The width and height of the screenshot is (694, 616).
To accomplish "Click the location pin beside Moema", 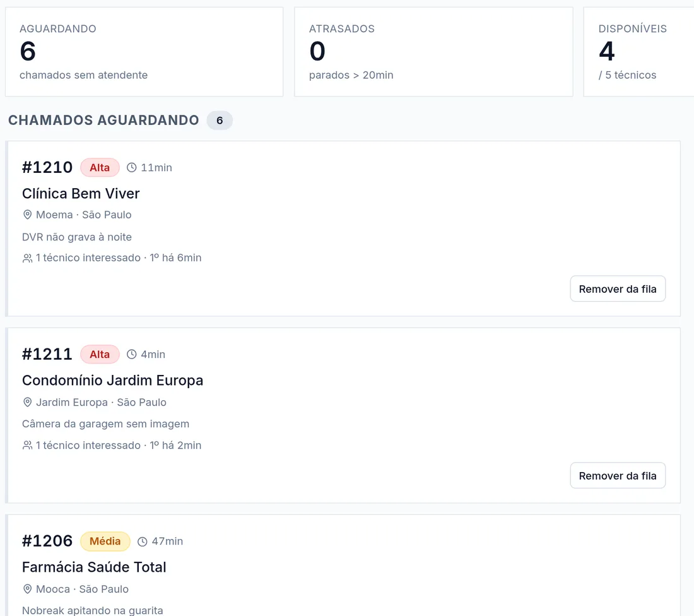I will click(27, 215).
